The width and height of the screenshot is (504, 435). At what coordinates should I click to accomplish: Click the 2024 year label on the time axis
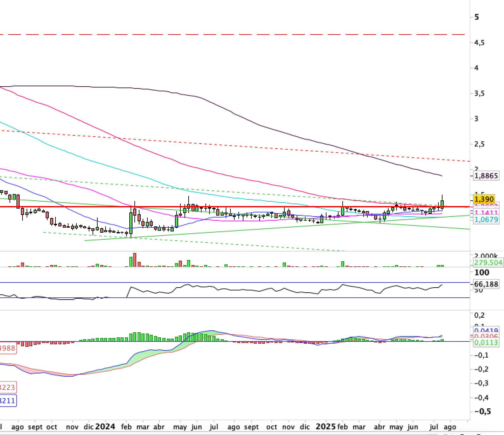tap(105, 426)
